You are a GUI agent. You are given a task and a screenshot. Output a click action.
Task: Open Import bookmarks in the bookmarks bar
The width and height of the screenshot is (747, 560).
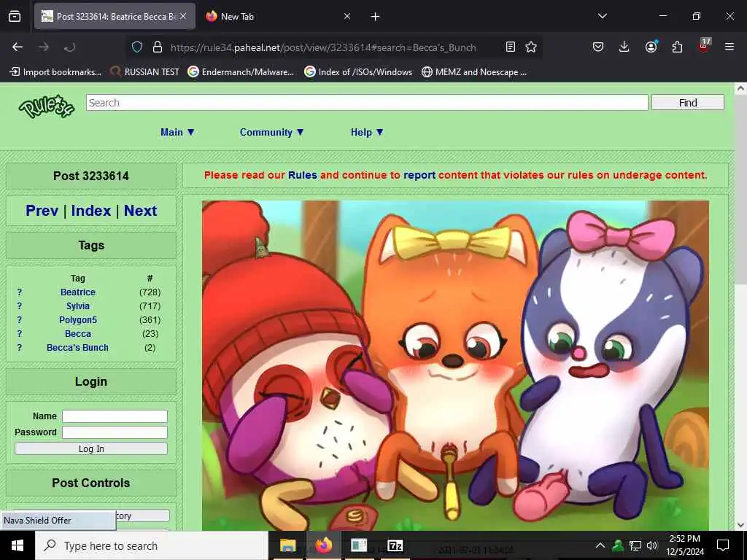(x=55, y=72)
